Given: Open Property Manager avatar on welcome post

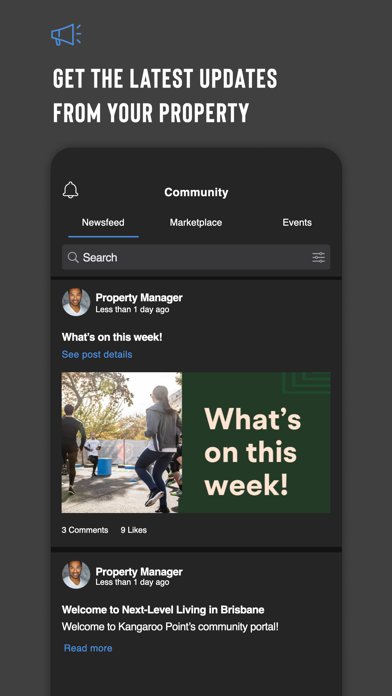Looking at the screenshot, I should [76, 575].
